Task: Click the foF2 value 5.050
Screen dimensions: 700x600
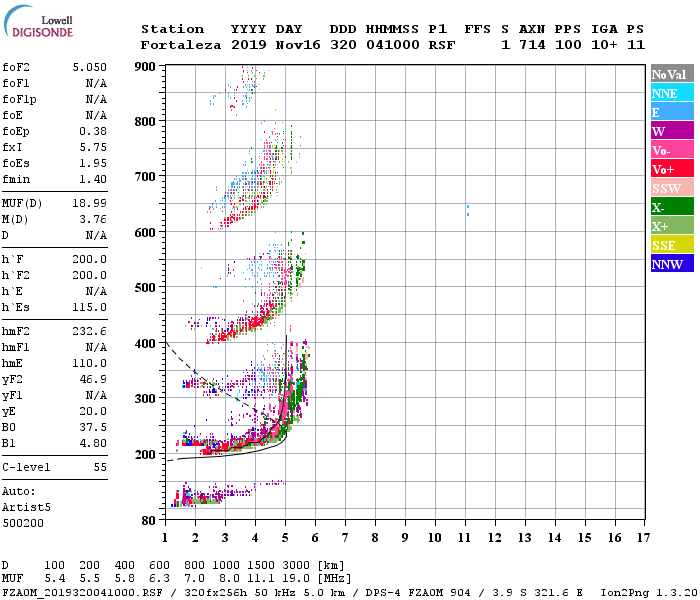Action: 90,67
